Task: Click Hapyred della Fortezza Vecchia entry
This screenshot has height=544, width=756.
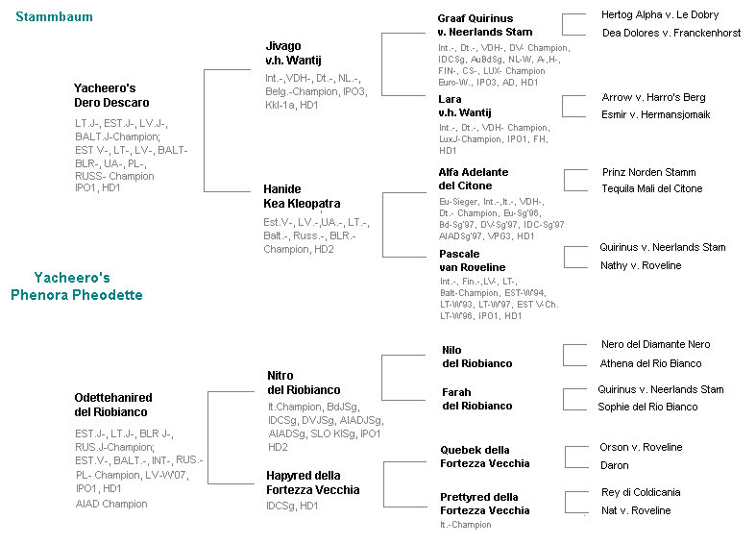Action: pos(313,482)
